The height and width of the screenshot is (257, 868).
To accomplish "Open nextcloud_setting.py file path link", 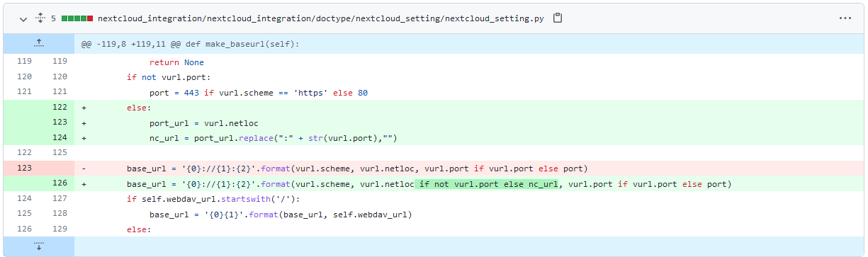I will [322, 18].
